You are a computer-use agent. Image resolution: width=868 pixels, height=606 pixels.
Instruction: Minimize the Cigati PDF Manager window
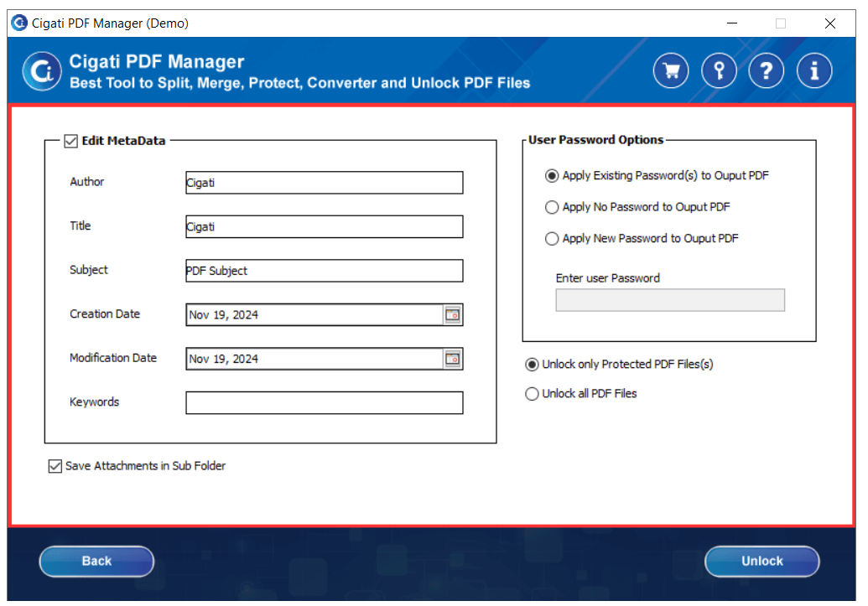732,23
